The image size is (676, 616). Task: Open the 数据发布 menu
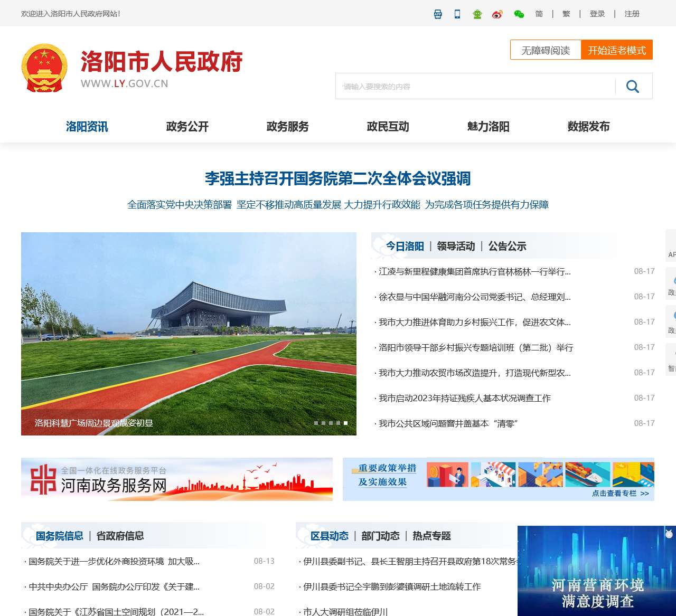(589, 127)
